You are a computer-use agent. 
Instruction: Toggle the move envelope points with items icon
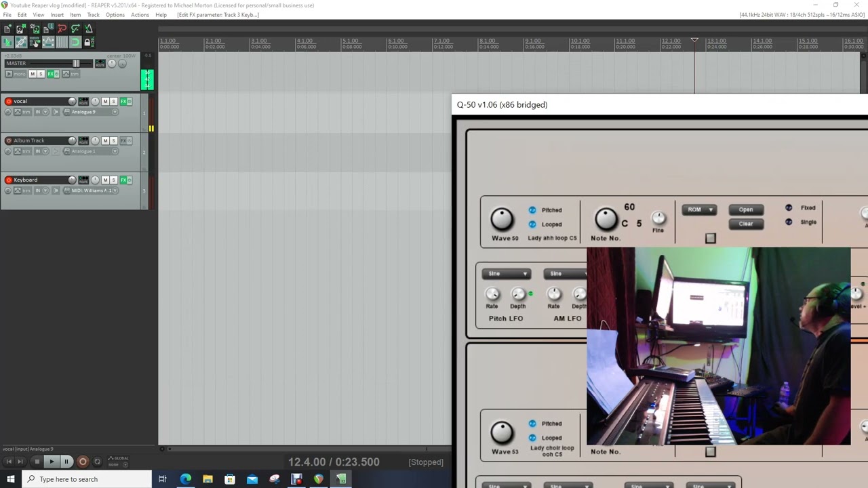point(48,42)
